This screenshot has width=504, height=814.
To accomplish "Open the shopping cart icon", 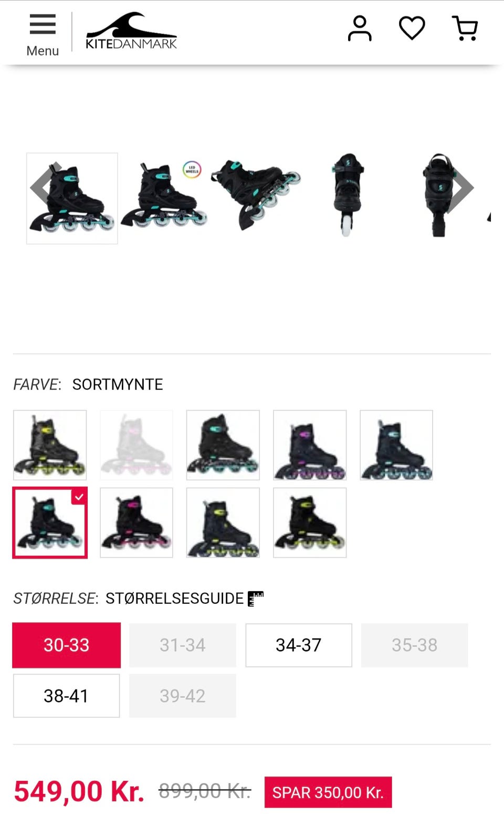I will [465, 28].
